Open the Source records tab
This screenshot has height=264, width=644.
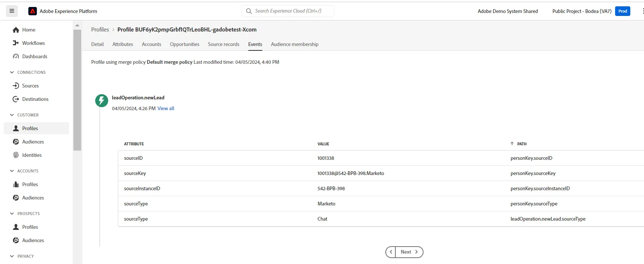223,44
